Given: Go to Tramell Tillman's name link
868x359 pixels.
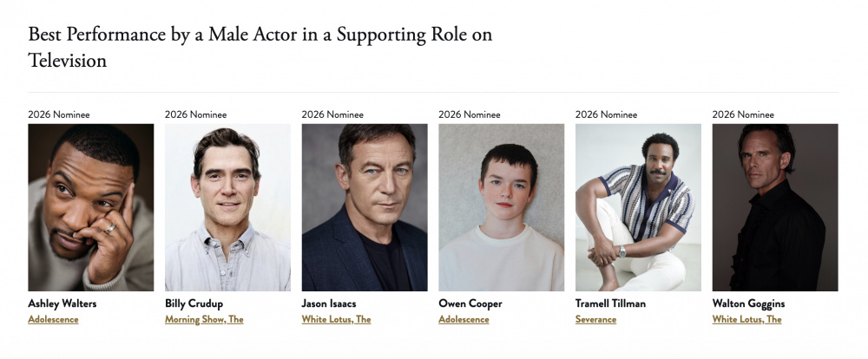Looking at the screenshot, I should pos(610,304).
